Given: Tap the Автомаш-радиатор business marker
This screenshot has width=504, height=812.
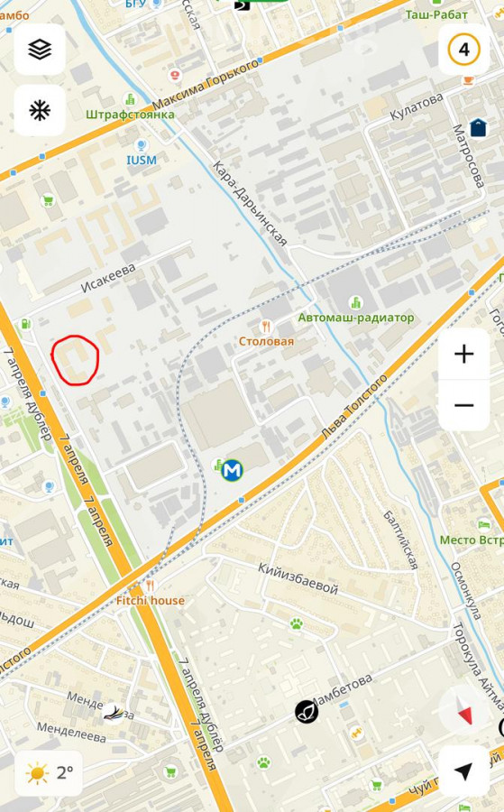Looking at the screenshot, I should (355, 302).
